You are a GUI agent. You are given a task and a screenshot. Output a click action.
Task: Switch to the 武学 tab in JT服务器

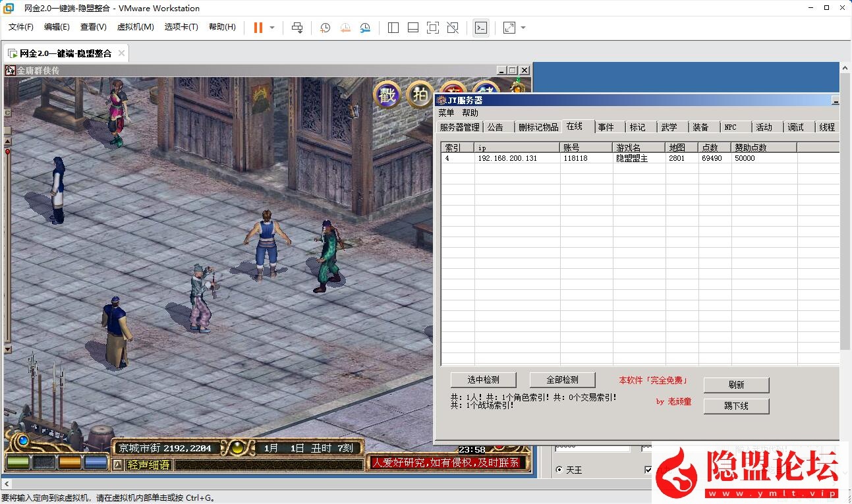tap(671, 126)
